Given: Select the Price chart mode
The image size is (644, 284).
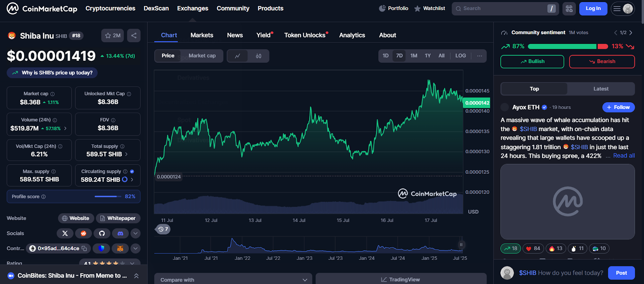Looking at the screenshot, I should (168, 56).
